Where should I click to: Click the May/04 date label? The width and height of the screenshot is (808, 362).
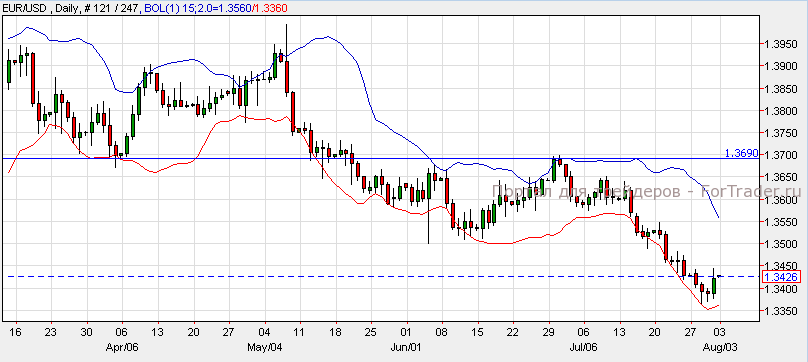[x=265, y=348]
